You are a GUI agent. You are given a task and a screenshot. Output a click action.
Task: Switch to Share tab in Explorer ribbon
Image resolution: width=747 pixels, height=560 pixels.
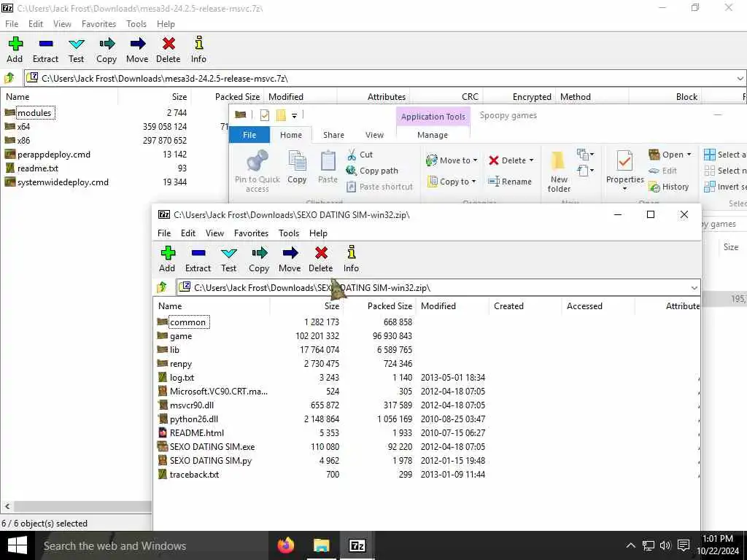click(333, 135)
